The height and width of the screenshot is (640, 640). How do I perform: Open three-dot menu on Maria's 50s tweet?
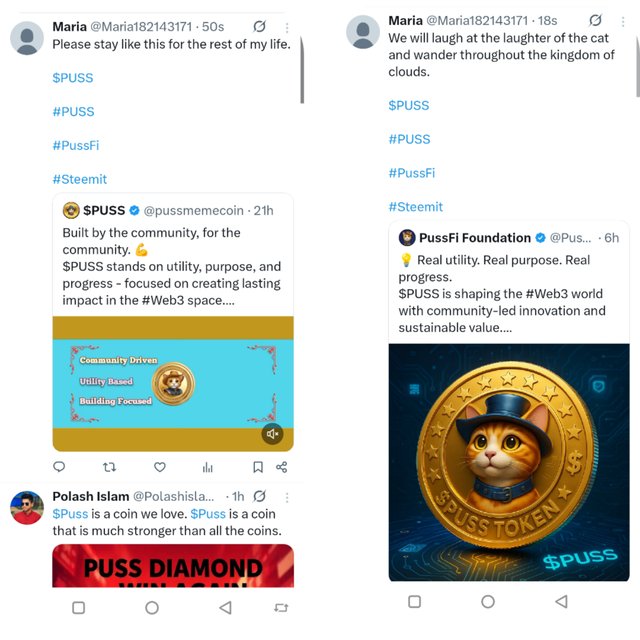(287, 27)
